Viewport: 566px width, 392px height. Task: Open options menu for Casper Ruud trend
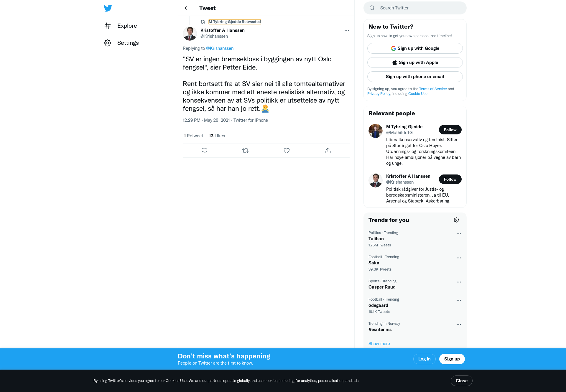pos(459,282)
